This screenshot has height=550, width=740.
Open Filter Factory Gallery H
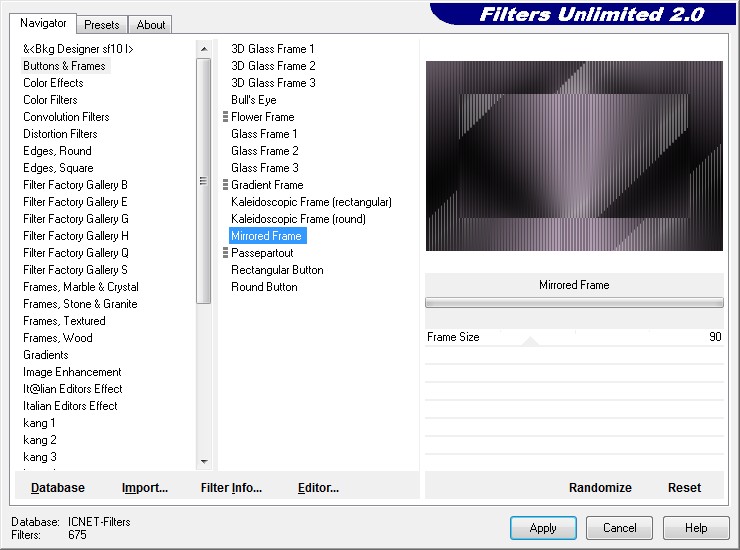pos(76,236)
